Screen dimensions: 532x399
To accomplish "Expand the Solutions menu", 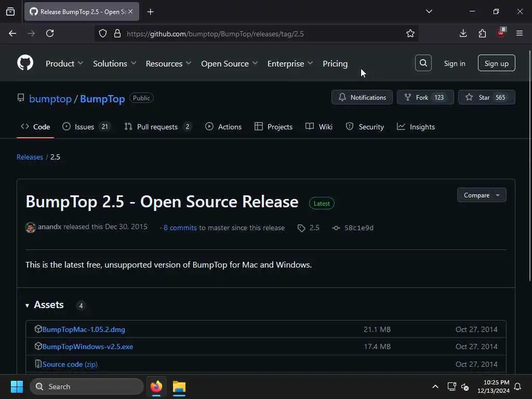I will 114,63.
